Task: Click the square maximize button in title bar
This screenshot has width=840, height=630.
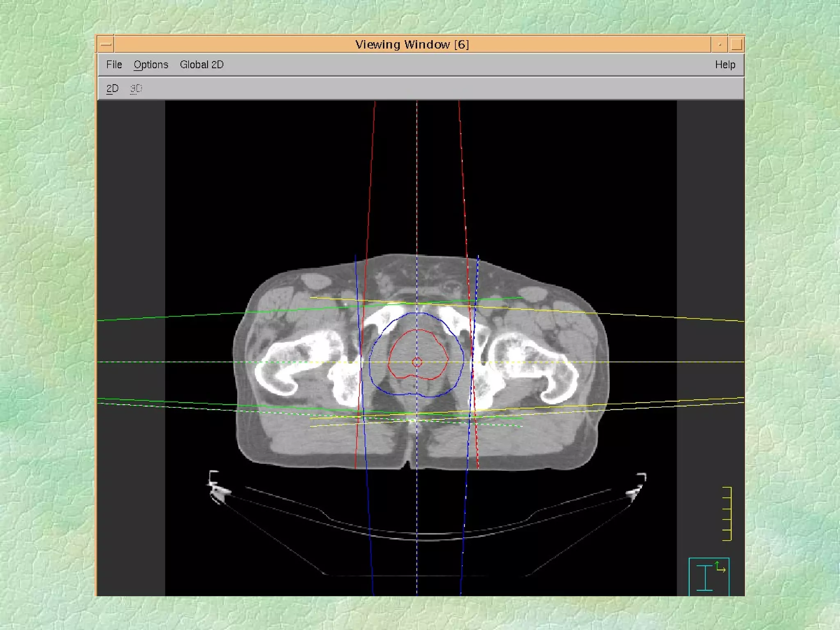Action: pos(736,44)
